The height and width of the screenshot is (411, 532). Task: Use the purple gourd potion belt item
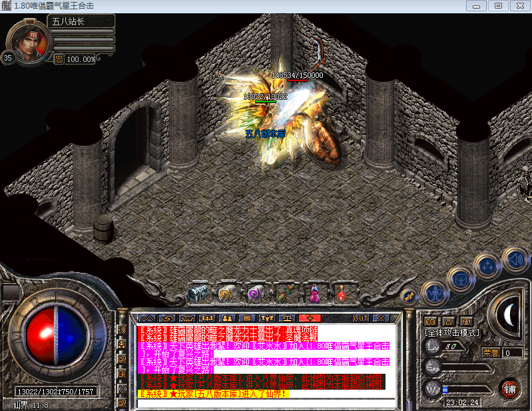[314, 293]
